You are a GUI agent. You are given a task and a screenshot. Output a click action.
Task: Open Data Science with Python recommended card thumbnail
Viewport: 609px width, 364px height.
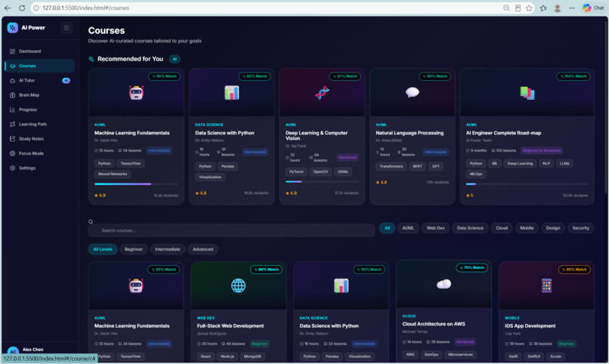coord(231,93)
